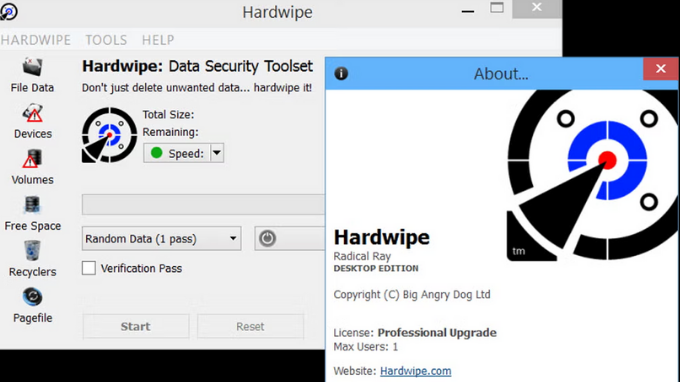Viewport: 680px width, 382px height.
Task: Close the About dialog
Action: [660, 69]
